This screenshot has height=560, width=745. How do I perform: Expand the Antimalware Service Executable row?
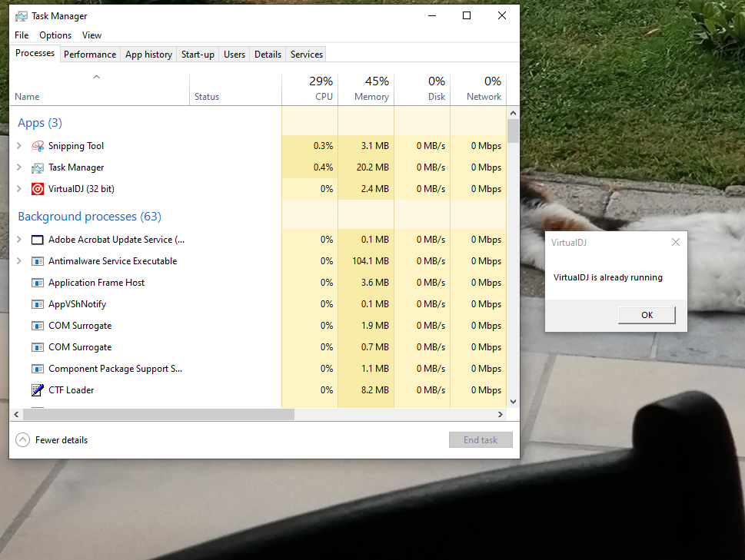[x=19, y=260]
